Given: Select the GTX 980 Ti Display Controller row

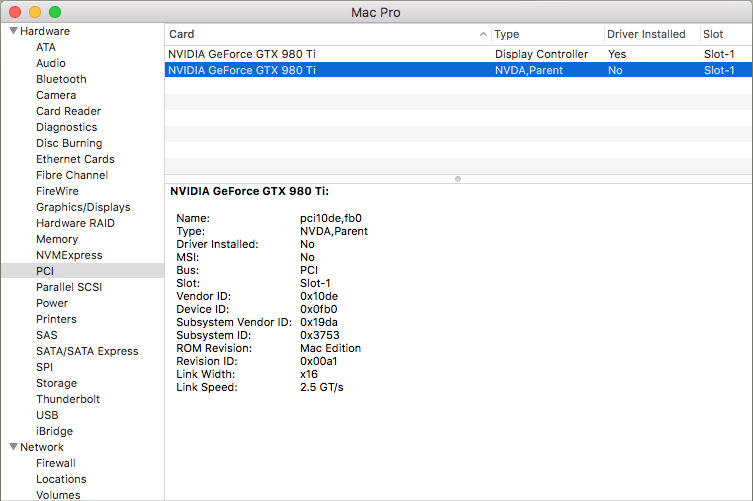Looking at the screenshot, I should pyautogui.click(x=459, y=54).
